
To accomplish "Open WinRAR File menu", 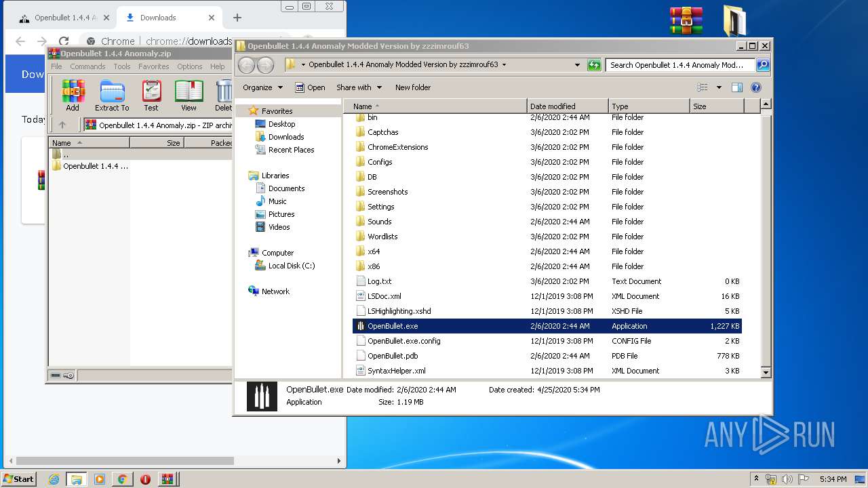I will [x=56, y=66].
